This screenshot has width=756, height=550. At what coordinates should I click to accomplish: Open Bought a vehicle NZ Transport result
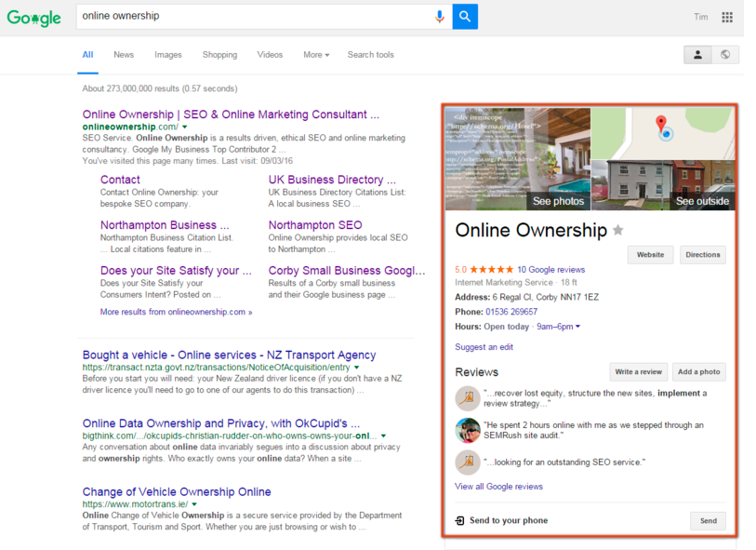click(x=229, y=355)
